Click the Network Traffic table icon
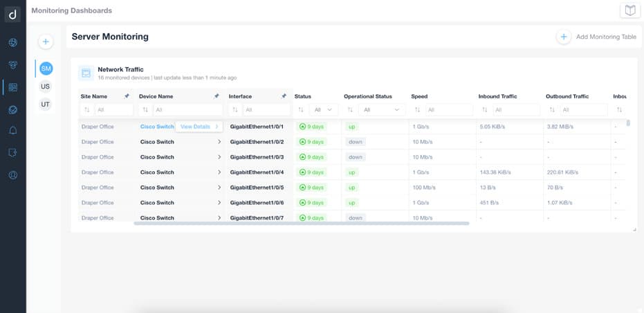The image size is (644, 313). tap(86, 73)
